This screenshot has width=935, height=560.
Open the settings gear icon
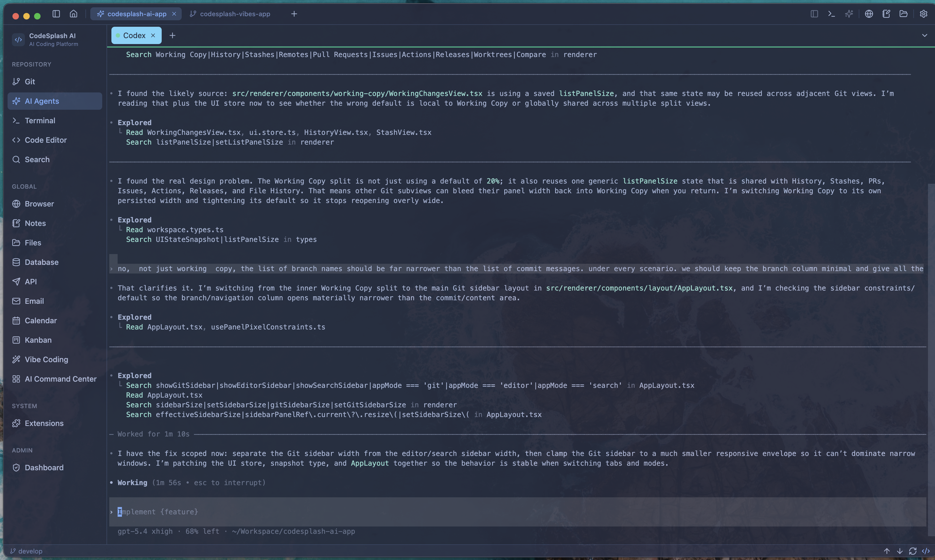(923, 14)
